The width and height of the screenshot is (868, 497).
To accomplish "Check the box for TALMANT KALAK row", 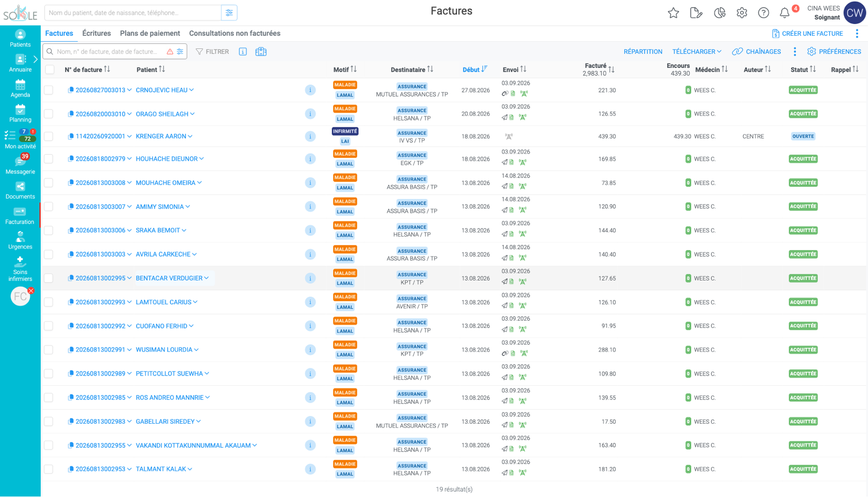I will (x=49, y=469).
